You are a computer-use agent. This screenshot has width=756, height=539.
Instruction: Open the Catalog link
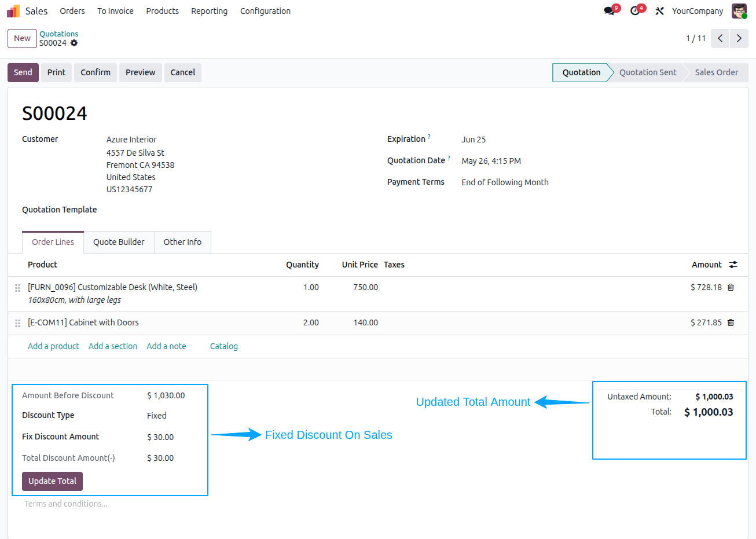223,346
